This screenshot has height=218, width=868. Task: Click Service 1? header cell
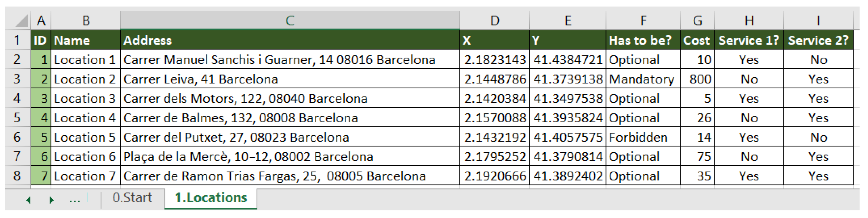749,40
